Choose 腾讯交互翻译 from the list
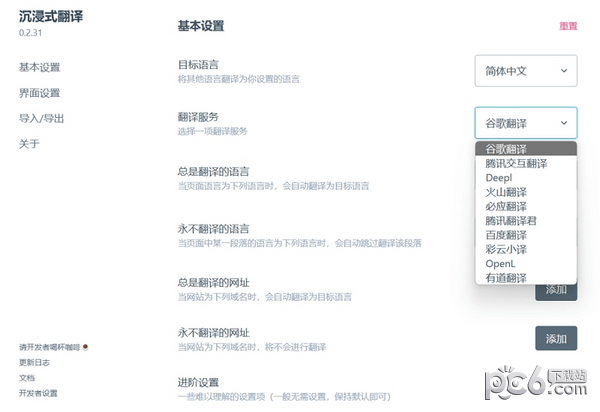600x412 pixels. pos(526,163)
